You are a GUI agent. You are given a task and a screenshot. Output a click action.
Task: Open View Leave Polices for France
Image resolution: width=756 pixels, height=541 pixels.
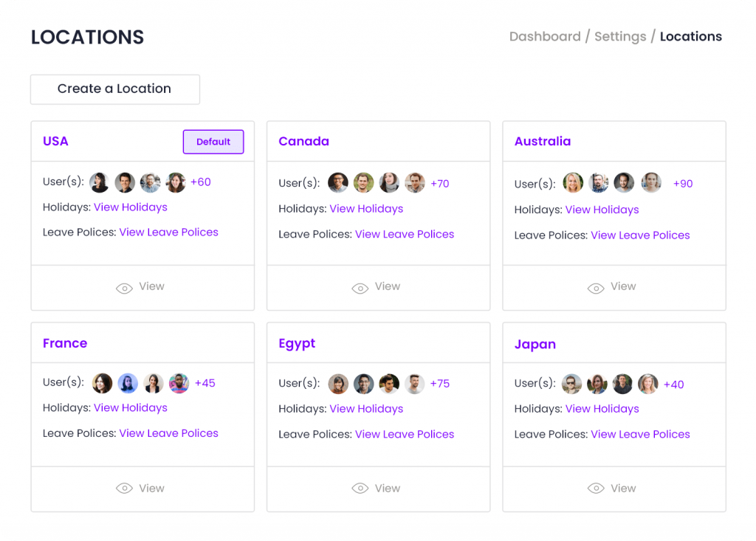(168, 433)
